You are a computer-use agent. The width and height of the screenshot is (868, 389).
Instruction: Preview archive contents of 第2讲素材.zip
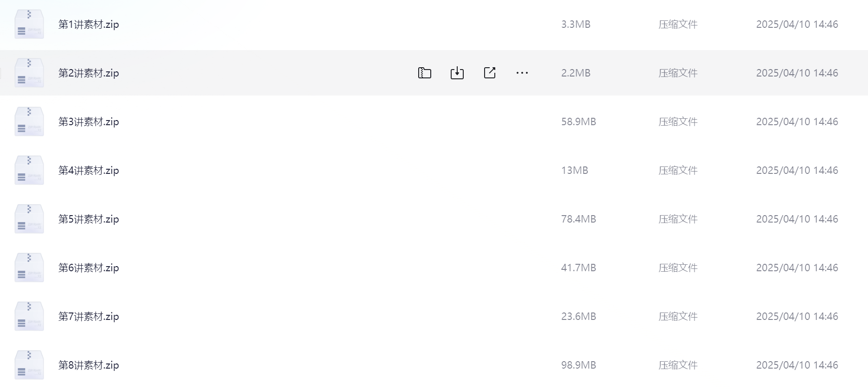(424, 73)
